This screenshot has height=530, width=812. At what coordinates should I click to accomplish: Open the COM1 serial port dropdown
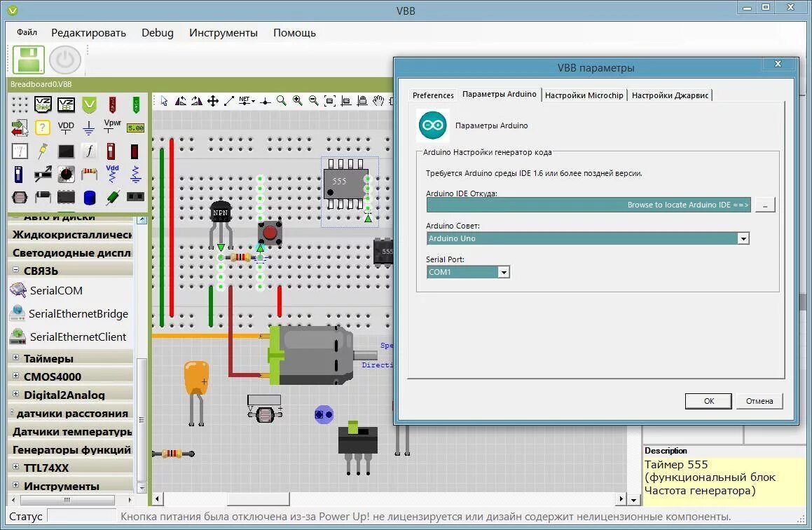[x=503, y=272]
